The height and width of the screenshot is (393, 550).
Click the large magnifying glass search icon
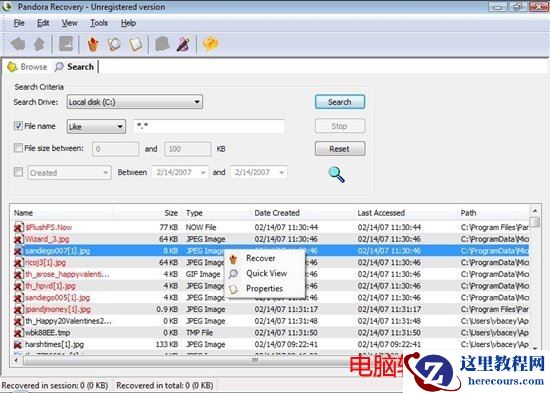(x=336, y=174)
